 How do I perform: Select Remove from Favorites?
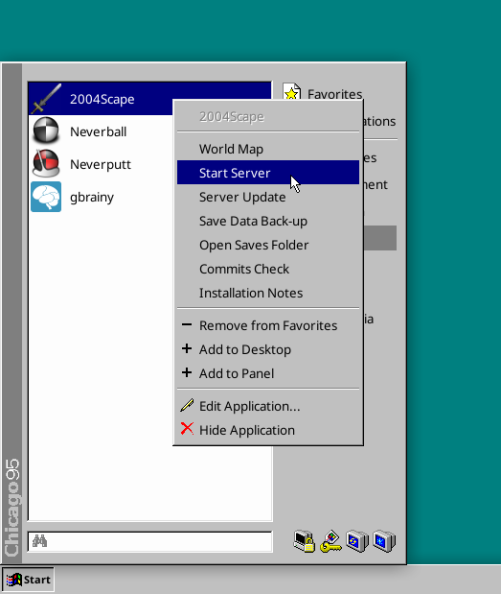pos(268,325)
